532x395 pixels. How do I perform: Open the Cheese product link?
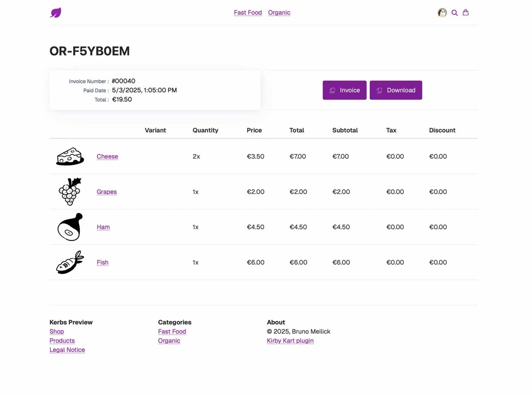[107, 156]
